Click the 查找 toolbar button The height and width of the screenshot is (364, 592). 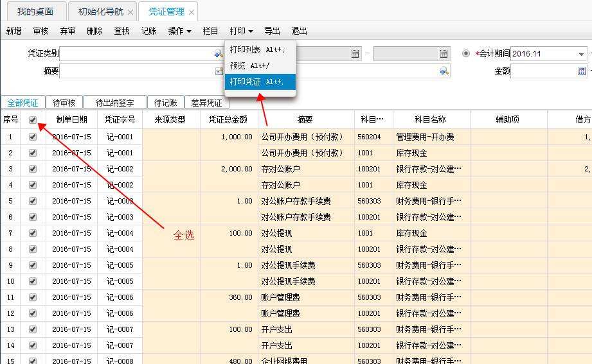pos(122,31)
